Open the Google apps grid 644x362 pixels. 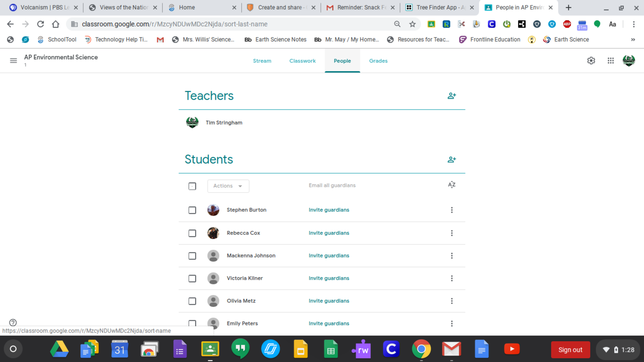pyautogui.click(x=610, y=61)
